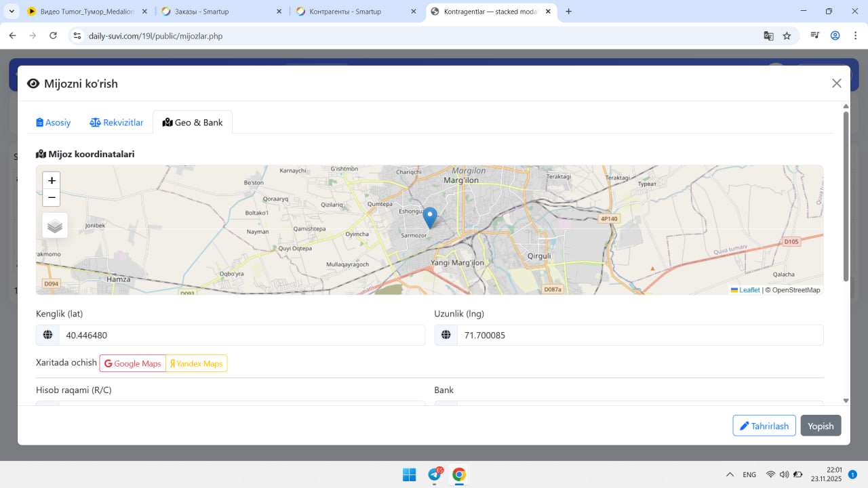Click the Kenglik latitude field

click(241, 335)
